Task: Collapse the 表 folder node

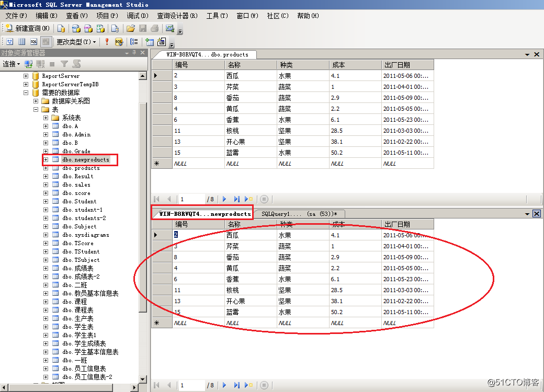Action: click(36, 110)
